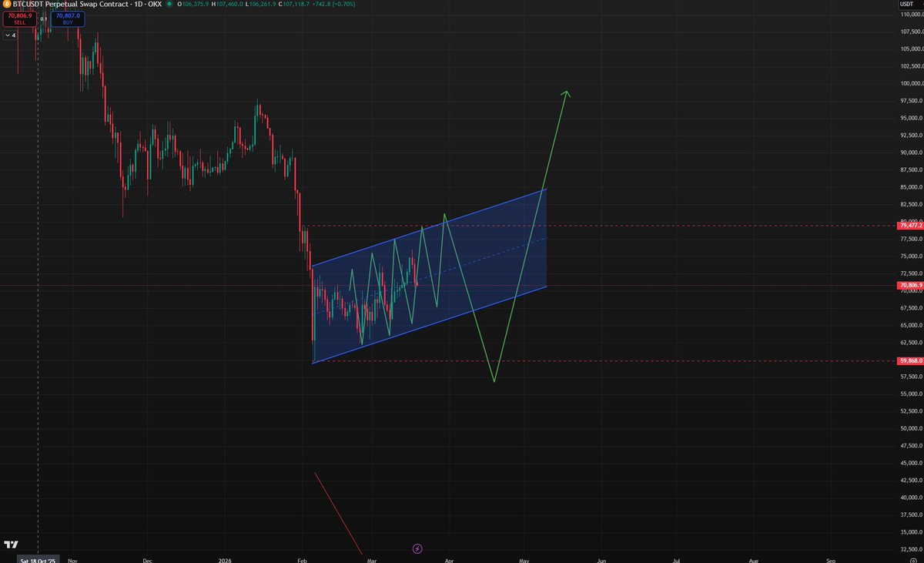Click the low value 106,261.9

pyautogui.click(x=262, y=4)
